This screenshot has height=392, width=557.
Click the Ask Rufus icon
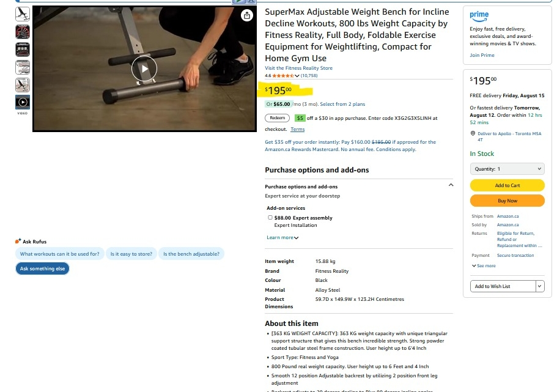point(18,242)
